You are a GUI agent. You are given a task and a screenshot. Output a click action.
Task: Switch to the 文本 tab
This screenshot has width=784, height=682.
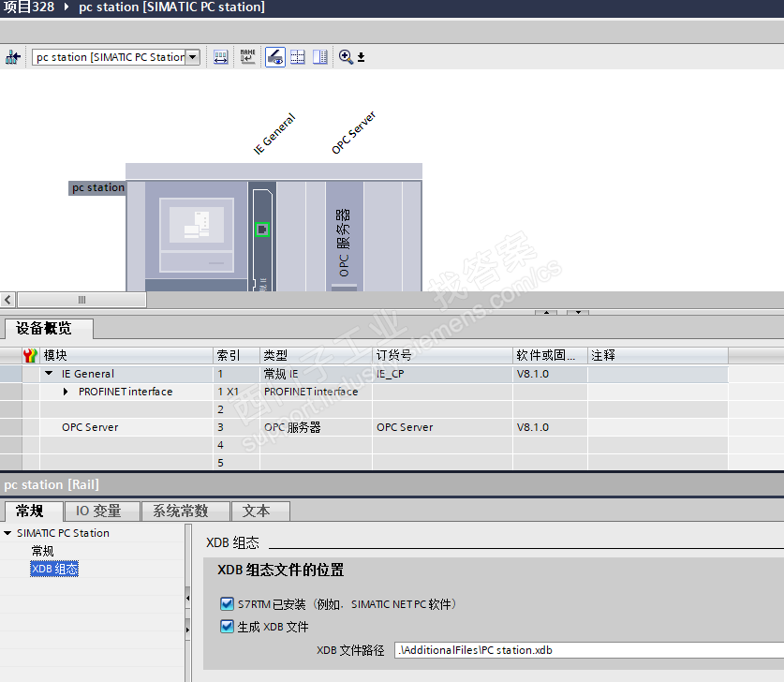pyautogui.click(x=260, y=511)
